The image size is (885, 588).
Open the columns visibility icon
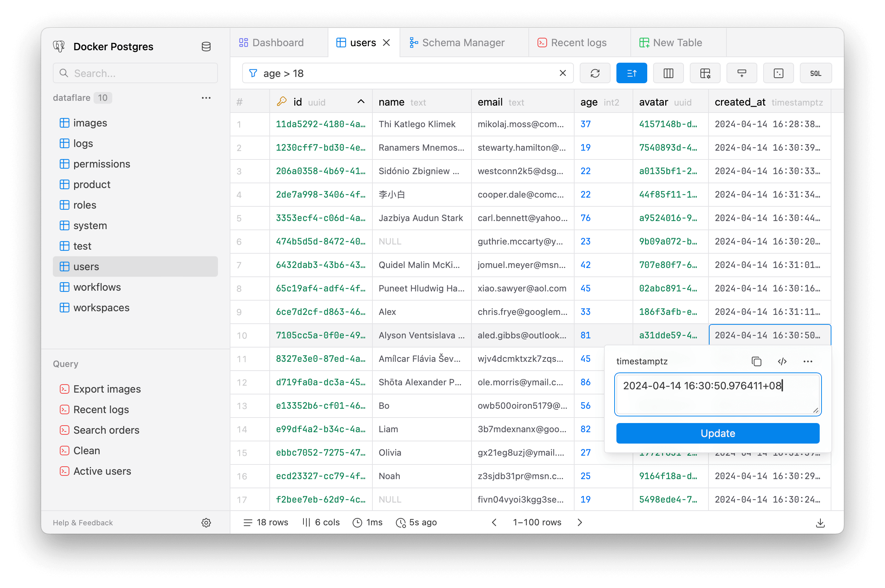click(x=668, y=73)
